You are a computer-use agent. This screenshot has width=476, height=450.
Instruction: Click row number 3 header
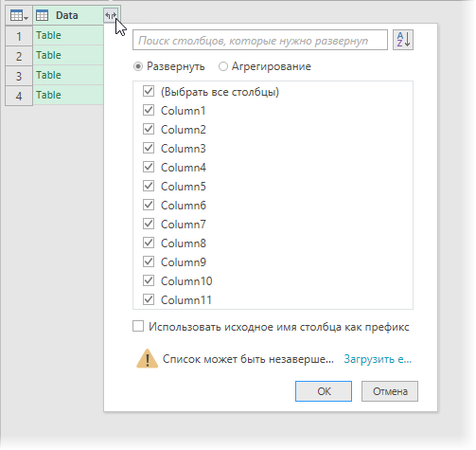(19, 76)
